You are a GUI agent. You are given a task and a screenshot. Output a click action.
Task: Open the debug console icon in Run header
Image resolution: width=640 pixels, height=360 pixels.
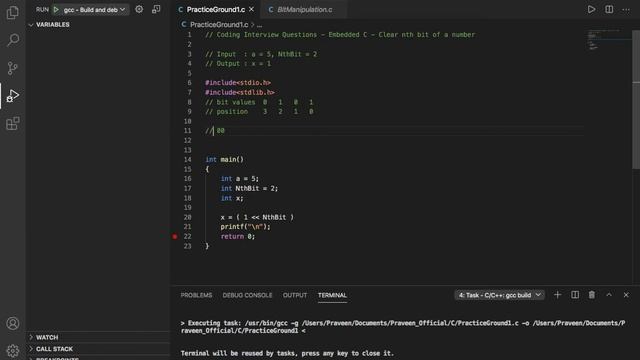point(156,9)
